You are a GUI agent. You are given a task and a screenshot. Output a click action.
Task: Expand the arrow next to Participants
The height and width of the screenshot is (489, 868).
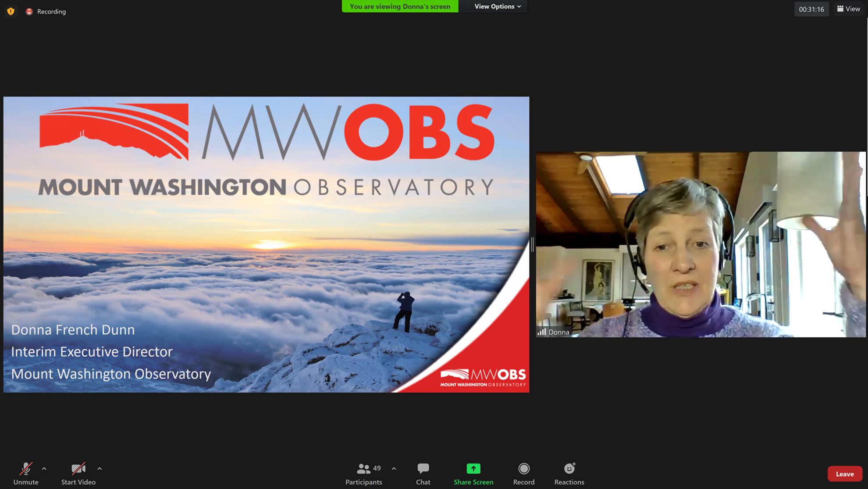(394, 468)
